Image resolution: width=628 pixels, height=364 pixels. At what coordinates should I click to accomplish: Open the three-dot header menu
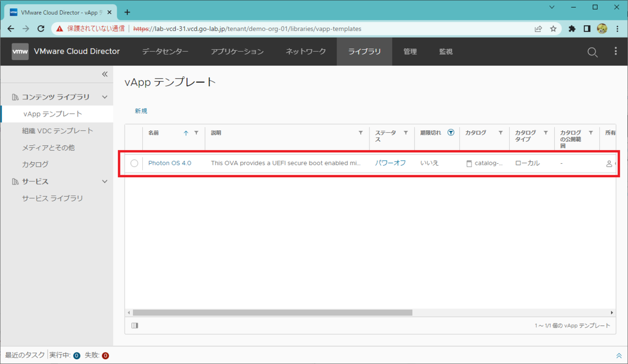tap(615, 51)
